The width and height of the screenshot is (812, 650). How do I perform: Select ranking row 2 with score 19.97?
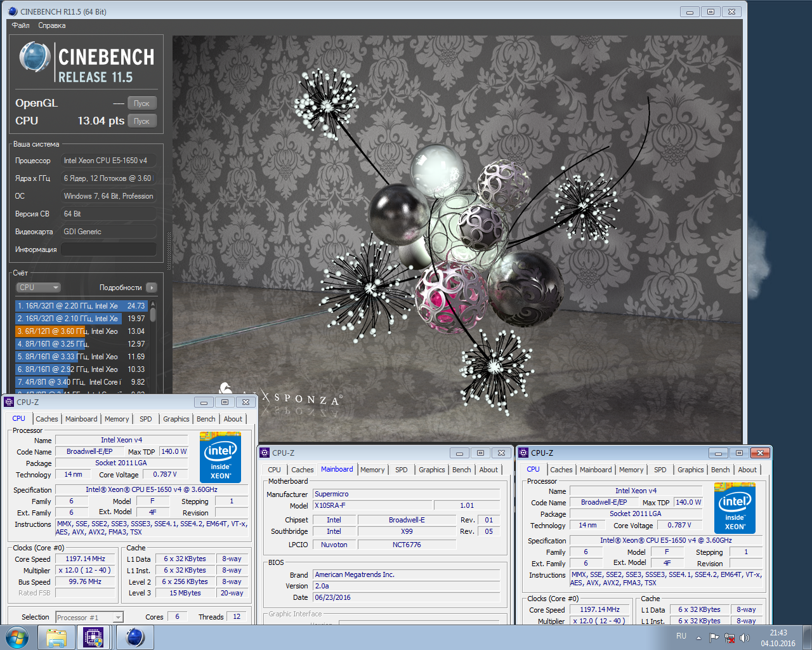coord(81,319)
